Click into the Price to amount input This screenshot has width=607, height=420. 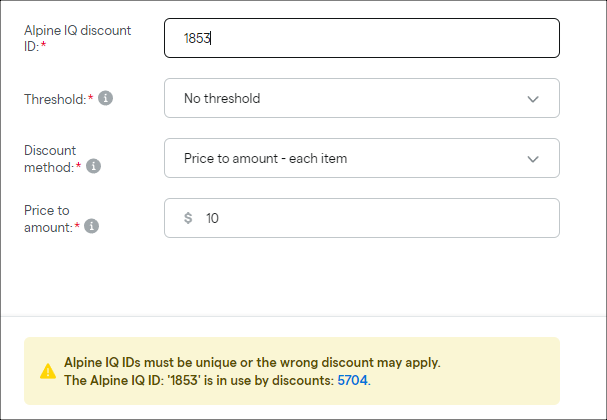coord(362,218)
